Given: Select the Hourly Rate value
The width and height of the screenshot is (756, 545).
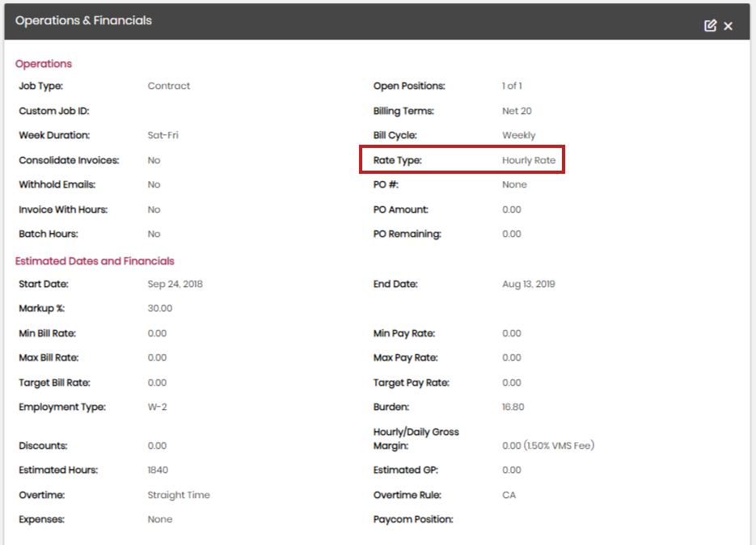Looking at the screenshot, I should click(x=529, y=160).
